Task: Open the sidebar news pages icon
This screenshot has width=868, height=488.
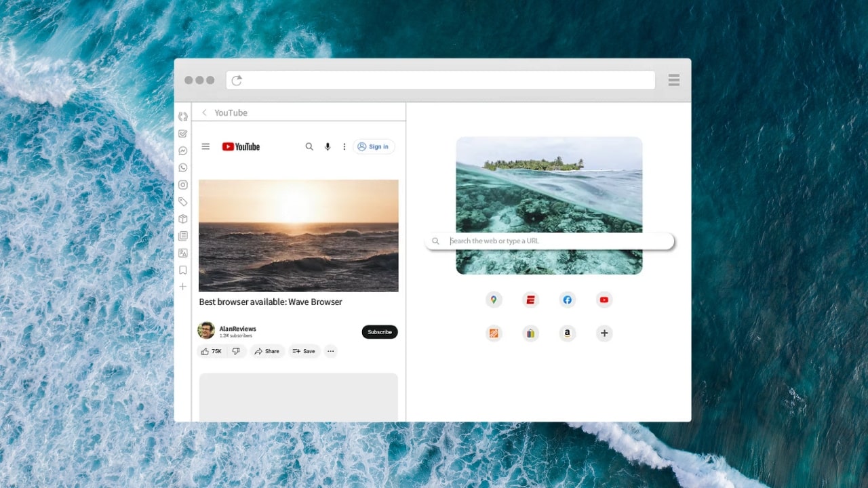Action: [x=183, y=236]
